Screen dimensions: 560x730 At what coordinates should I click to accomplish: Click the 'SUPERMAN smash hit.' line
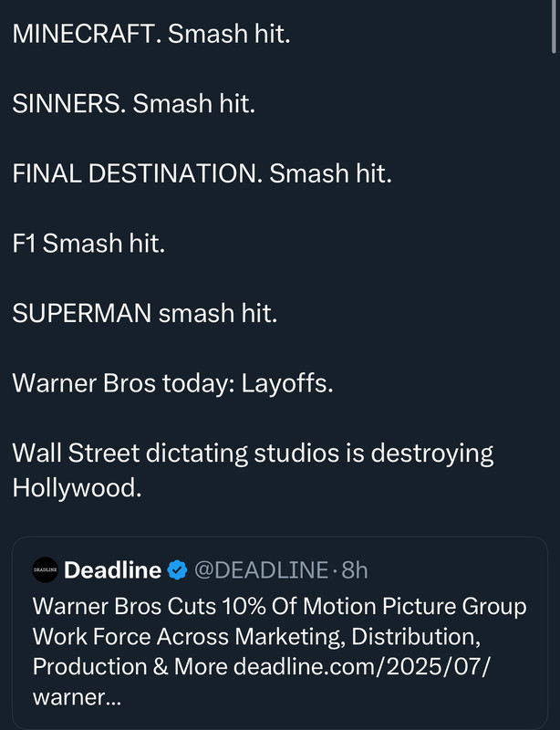(x=145, y=313)
